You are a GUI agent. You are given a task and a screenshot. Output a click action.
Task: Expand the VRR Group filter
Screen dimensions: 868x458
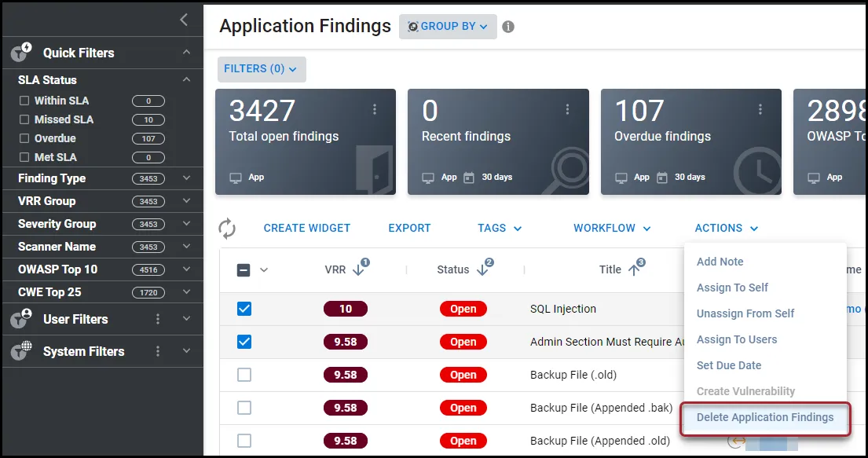[186, 201]
